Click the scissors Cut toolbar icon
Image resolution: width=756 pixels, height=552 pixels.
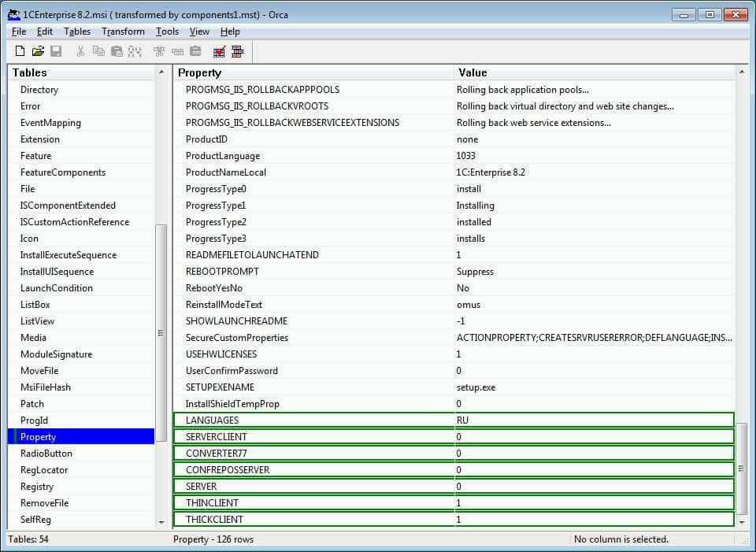tap(80, 51)
